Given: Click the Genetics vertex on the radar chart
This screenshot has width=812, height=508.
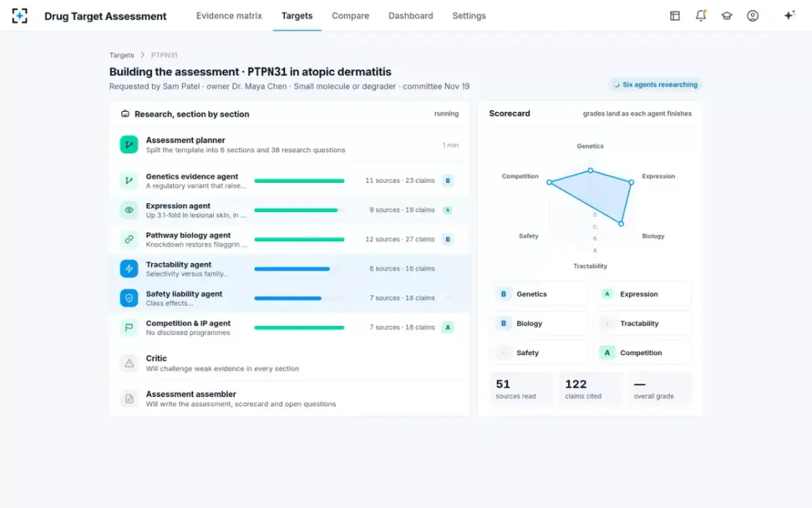Looking at the screenshot, I should click(x=590, y=171).
